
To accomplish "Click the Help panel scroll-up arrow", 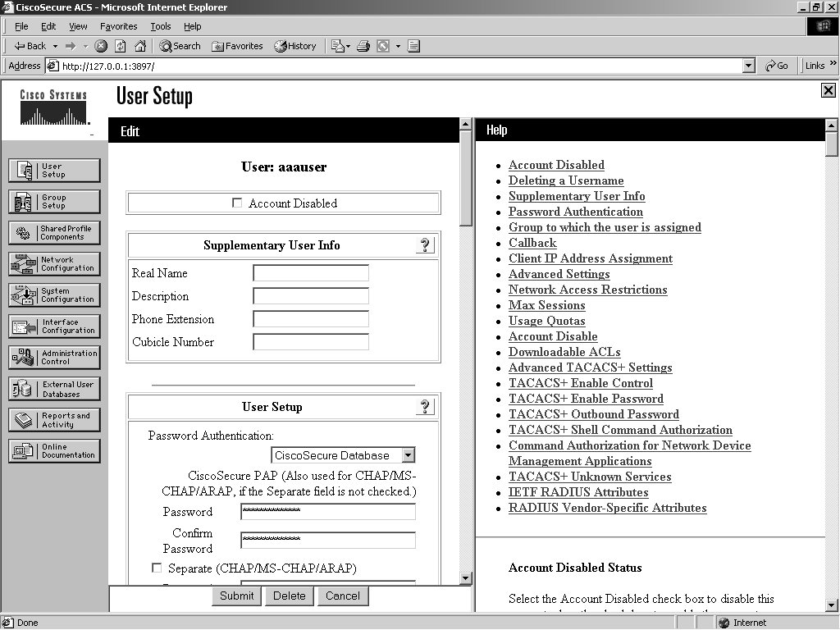I will click(832, 126).
